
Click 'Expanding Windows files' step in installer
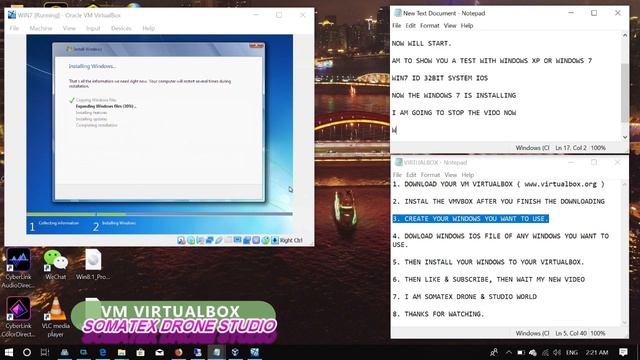[x=106, y=106]
